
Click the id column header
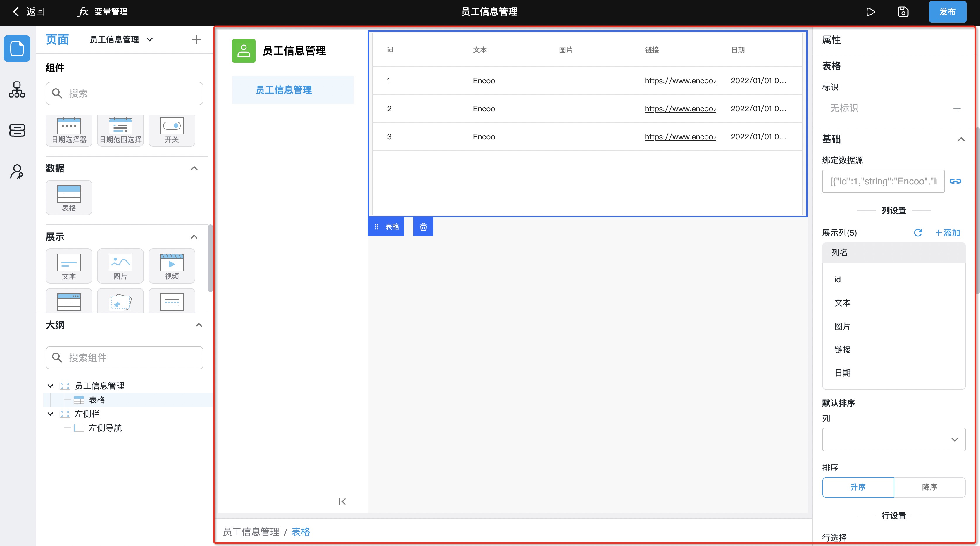coord(390,50)
